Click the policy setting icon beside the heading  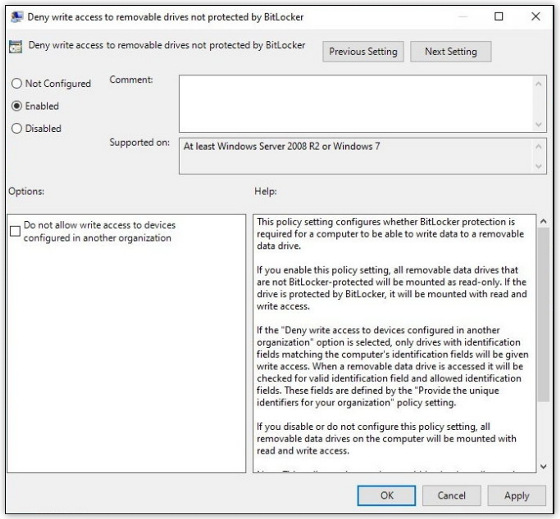coord(16,46)
